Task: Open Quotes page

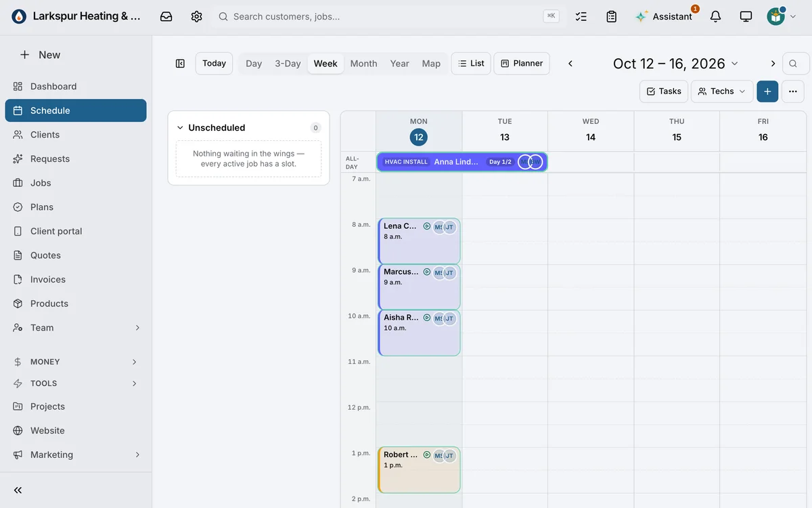Action: [x=76, y=255]
